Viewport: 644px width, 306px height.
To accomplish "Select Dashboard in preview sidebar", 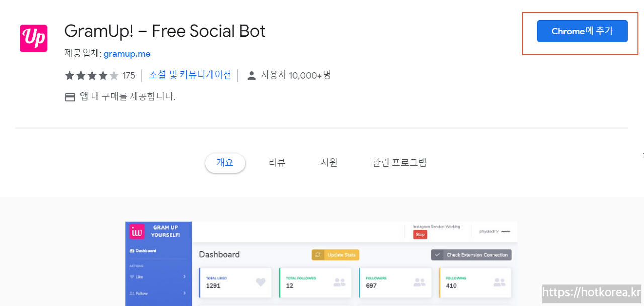I will coord(143,251).
